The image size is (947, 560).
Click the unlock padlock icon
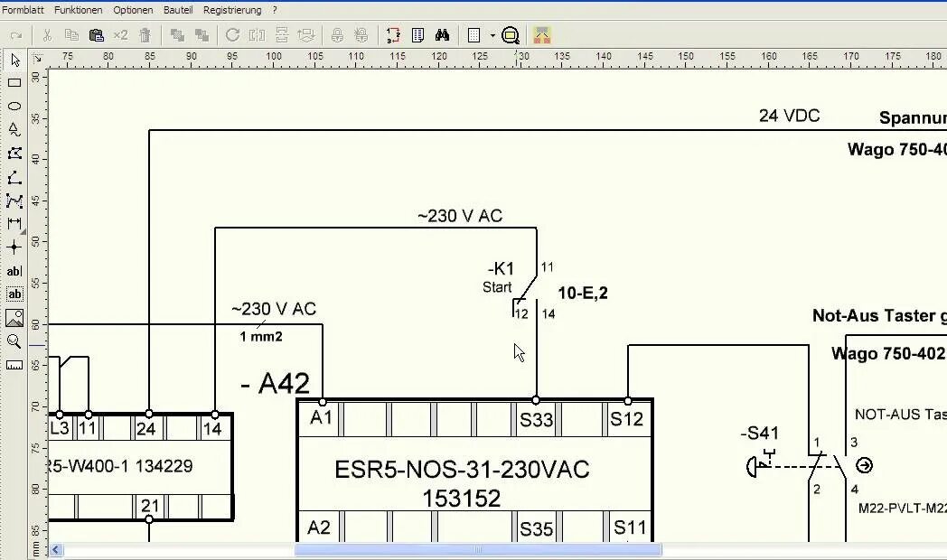coord(361,35)
